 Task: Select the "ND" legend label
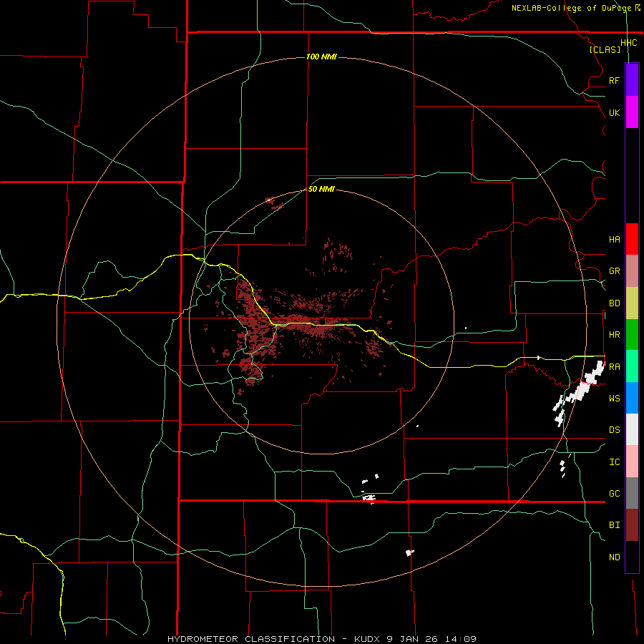pyautogui.click(x=614, y=557)
